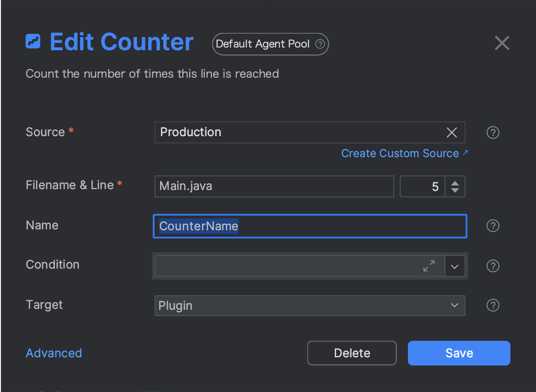Image resolution: width=536 pixels, height=392 pixels.
Task: Click the CounterName name input field
Action: pos(310,226)
